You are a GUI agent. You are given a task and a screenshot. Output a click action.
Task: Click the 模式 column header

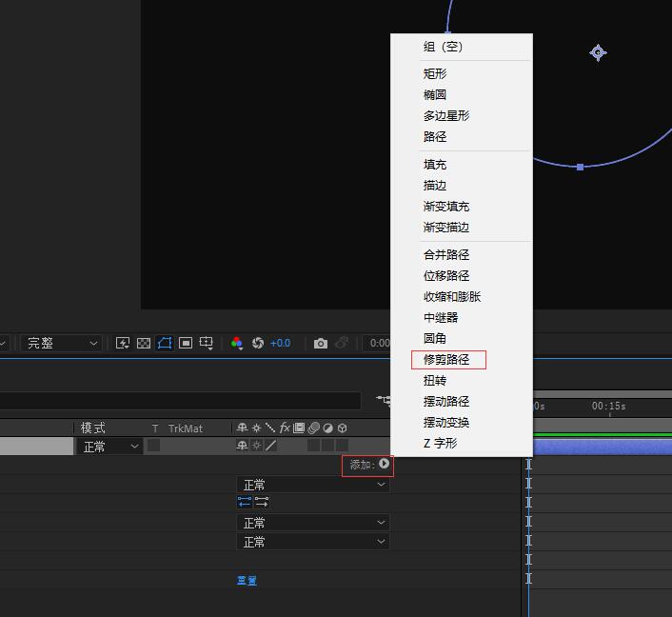tap(93, 428)
